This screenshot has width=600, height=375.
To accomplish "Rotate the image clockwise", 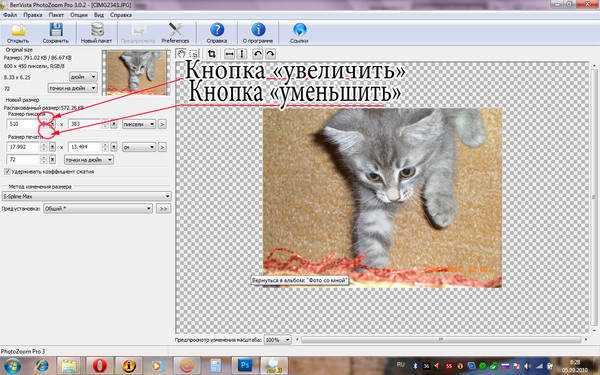I will [x=270, y=54].
